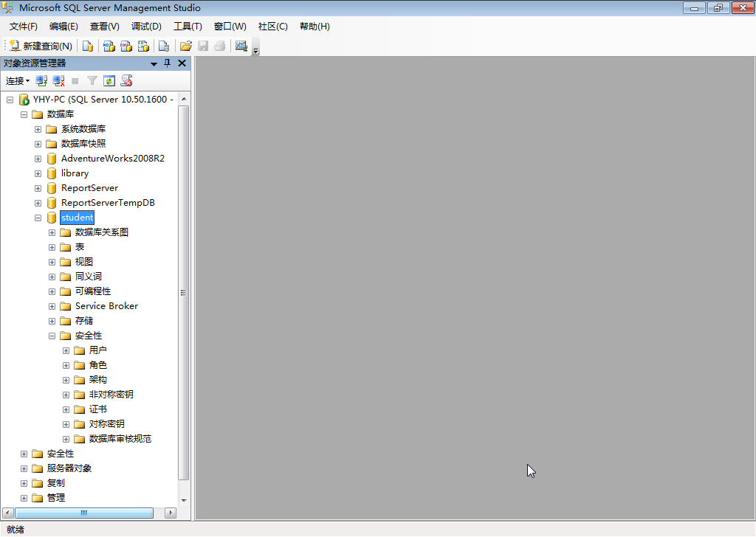This screenshot has height=537, width=756.
Task: Open the 调试(D) menu
Action: 147,27
